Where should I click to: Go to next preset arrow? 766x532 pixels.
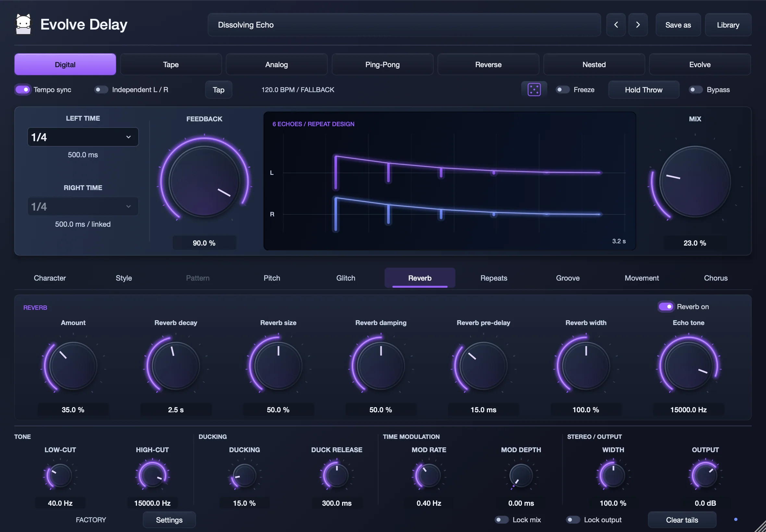[637, 25]
